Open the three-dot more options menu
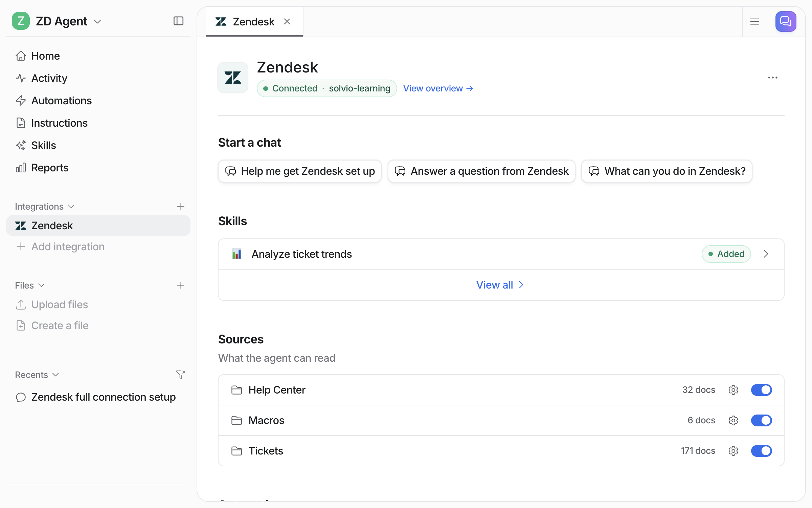 click(772, 78)
